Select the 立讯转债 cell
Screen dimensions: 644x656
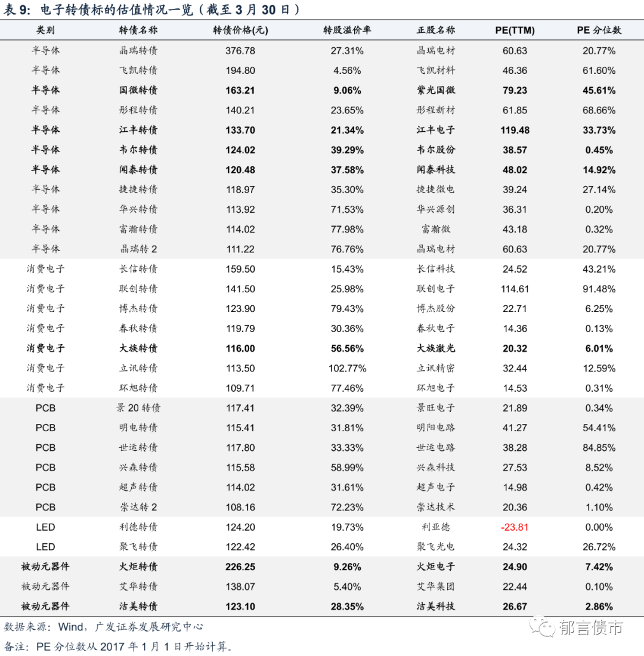click(138, 368)
